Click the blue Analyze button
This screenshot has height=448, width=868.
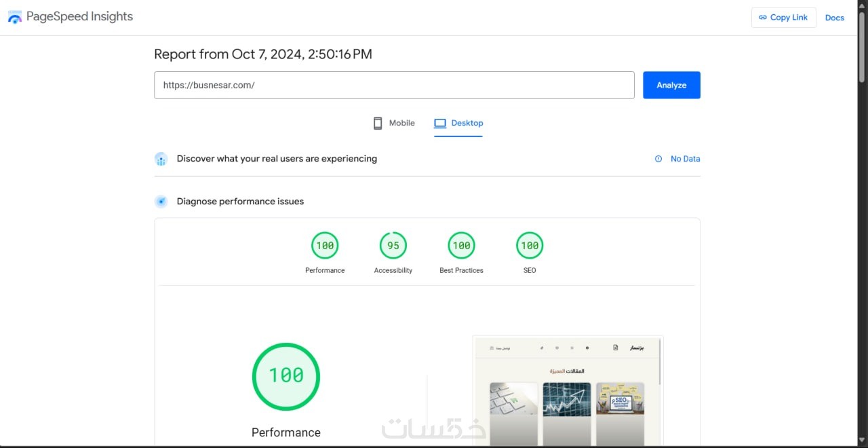pos(671,86)
